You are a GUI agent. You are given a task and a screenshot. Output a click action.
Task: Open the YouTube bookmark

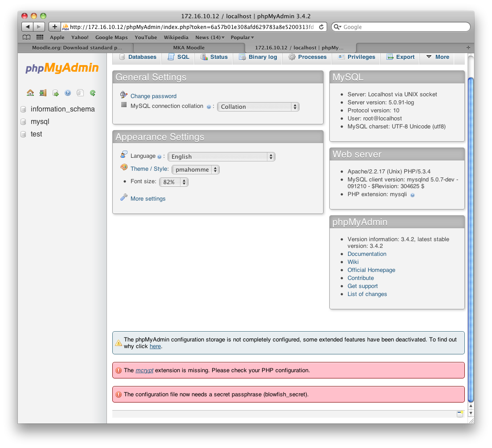[x=146, y=37]
